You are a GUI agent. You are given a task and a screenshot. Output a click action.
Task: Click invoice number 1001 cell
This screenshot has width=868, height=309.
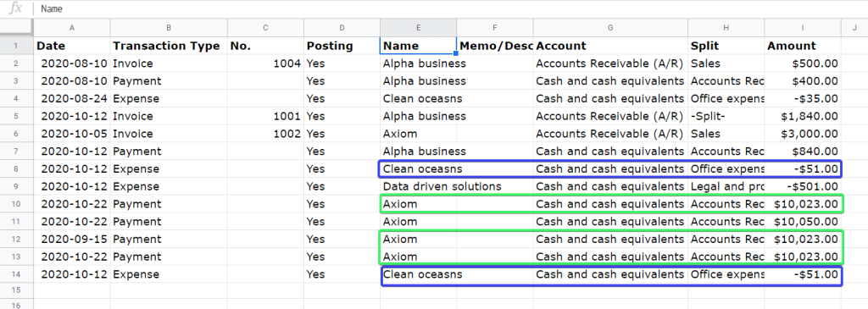pos(265,116)
